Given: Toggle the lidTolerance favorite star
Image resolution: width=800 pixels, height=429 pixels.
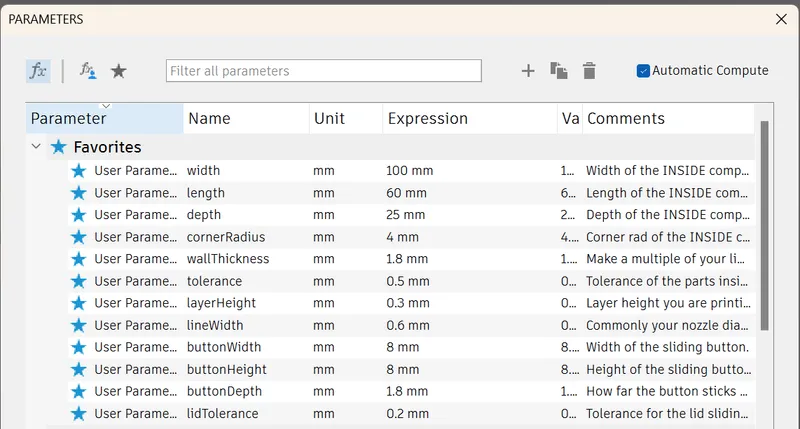Looking at the screenshot, I should click(x=79, y=413).
